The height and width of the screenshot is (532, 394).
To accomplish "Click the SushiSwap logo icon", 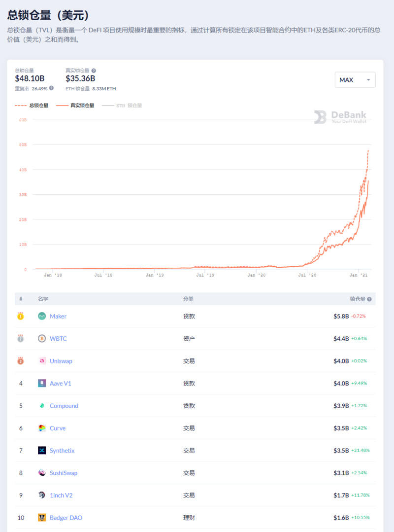I will (x=42, y=473).
